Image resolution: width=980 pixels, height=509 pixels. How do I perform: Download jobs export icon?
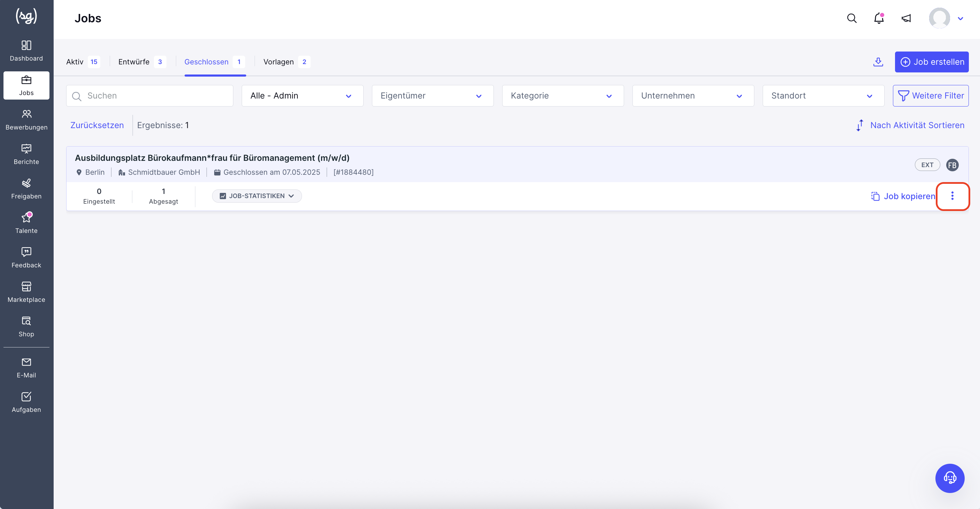tap(878, 62)
